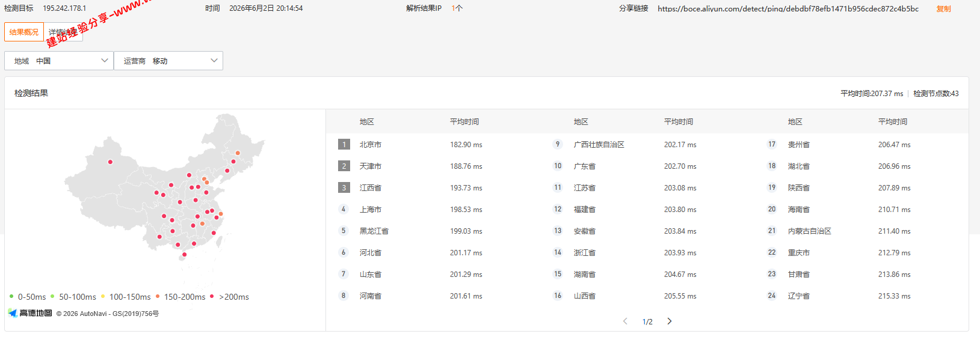The width and height of the screenshot is (980, 337).
Task: Select the 山东省 row
Action: pyautogui.click(x=433, y=274)
